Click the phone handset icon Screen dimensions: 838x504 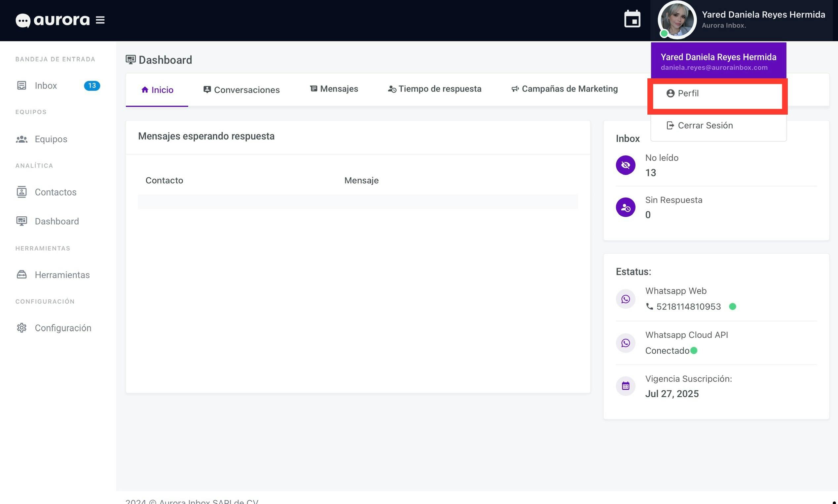tap(649, 307)
